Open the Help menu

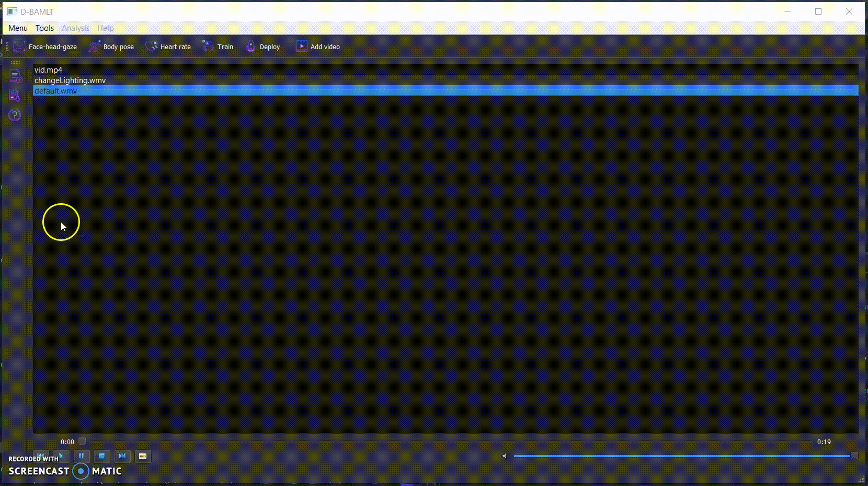coord(106,28)
